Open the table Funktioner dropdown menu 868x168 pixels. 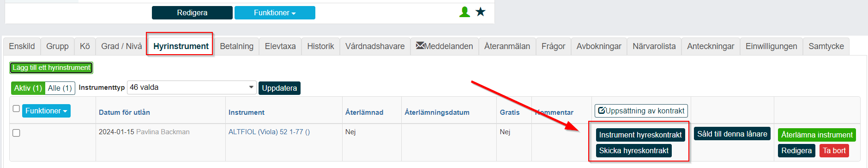46,111
